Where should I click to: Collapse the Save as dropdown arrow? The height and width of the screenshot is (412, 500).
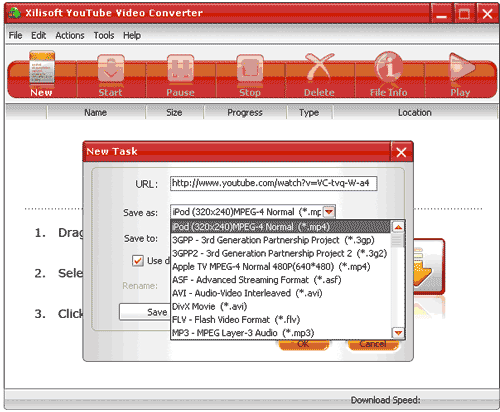point(329,212)
